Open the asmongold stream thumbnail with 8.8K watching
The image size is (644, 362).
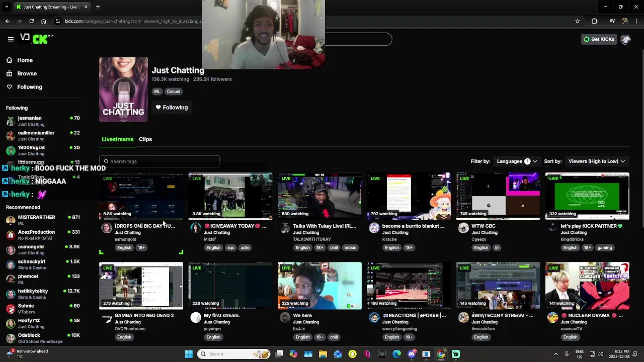(141, 196)
